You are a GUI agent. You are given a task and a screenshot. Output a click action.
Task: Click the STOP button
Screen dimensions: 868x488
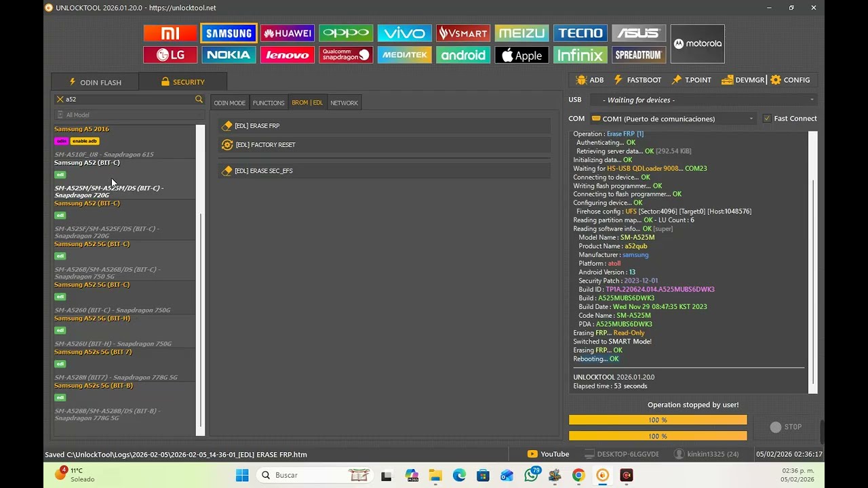786,427
